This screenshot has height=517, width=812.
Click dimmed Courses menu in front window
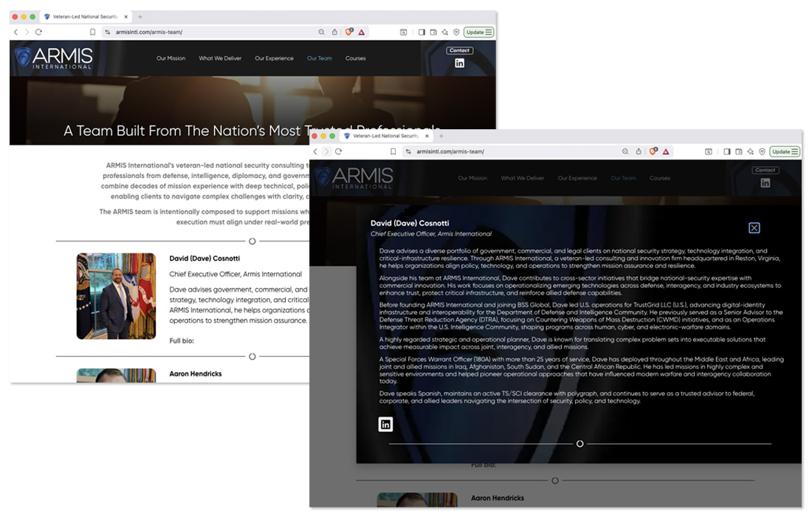(660, 178)
